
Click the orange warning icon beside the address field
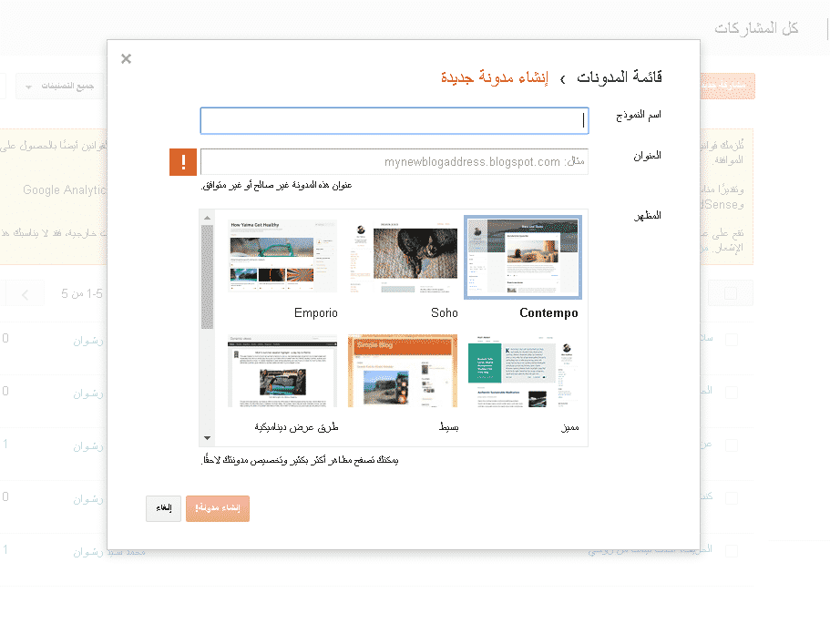point(181,161)
